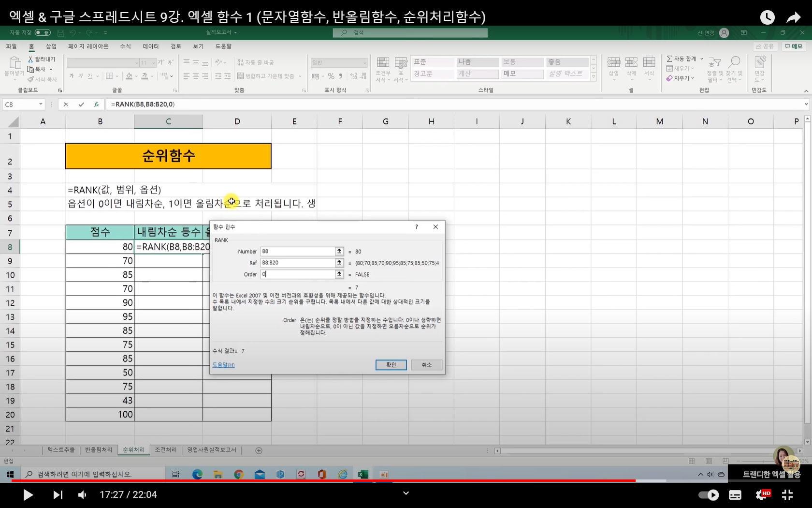The height and width of the screenshot is (508, 812).
Task: Toggle italic formatting
Action: click(x=81, y=76)
